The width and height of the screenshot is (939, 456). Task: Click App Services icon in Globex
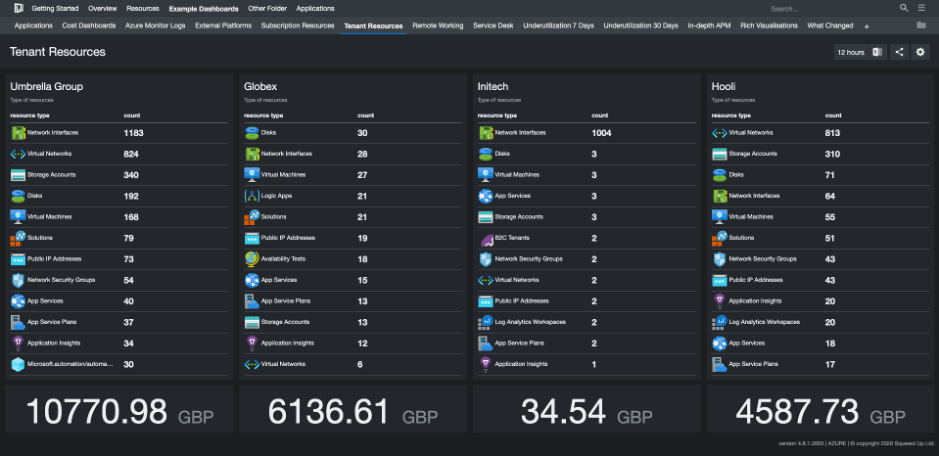point(252,280)
